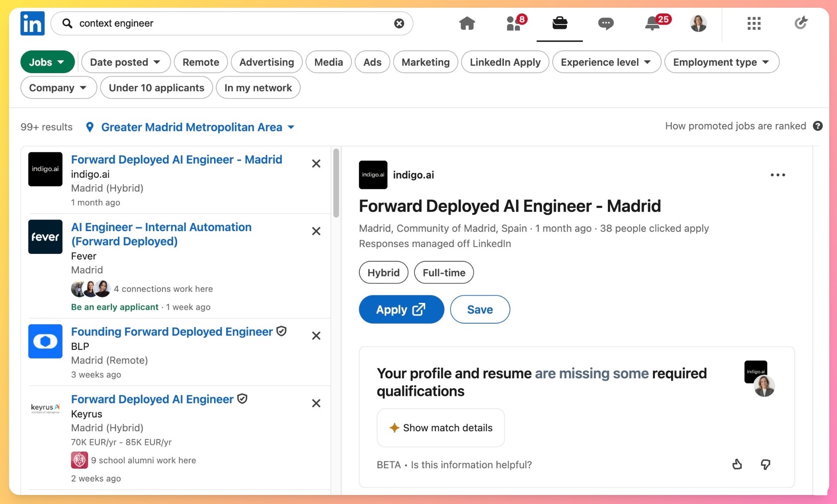
Task: Open My Network icon with 8 badge
Action: point(516,23)
